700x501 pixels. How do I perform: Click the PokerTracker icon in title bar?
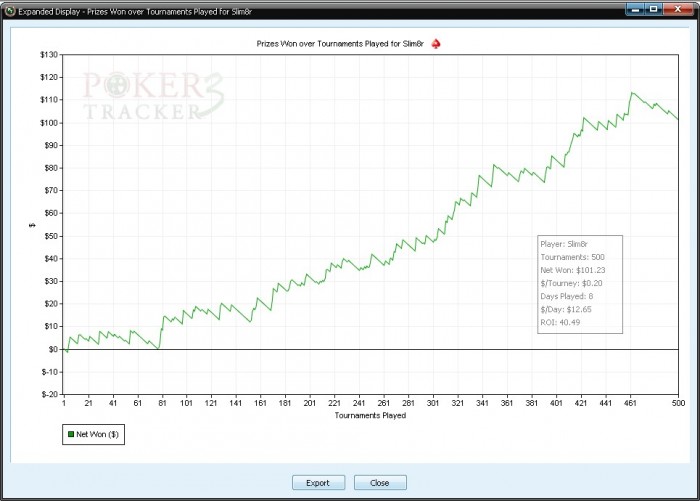click(x=10, y=11)
